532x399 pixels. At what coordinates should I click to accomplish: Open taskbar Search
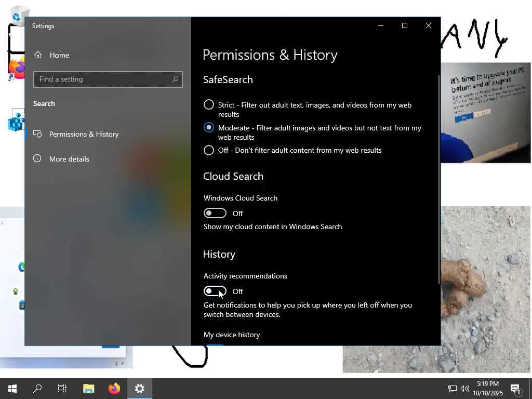[x=37, y=389]
